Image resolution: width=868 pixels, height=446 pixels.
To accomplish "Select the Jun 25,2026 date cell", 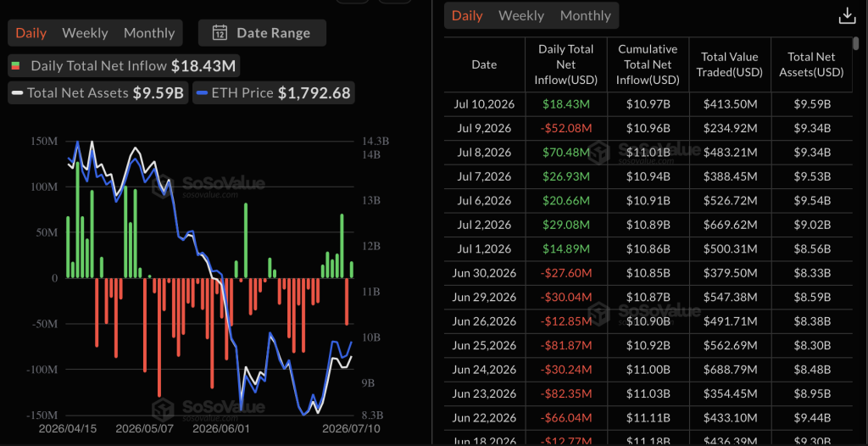I will pos(484,345).
